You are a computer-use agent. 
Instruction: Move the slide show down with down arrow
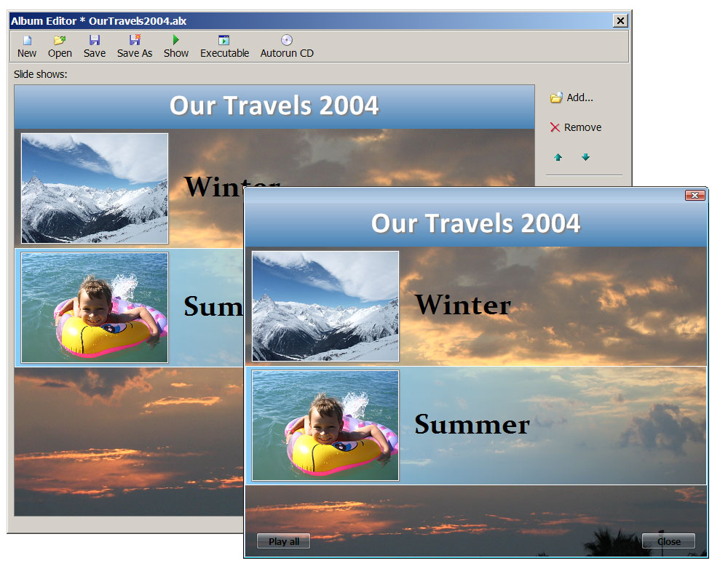click(x=585, y=157)
